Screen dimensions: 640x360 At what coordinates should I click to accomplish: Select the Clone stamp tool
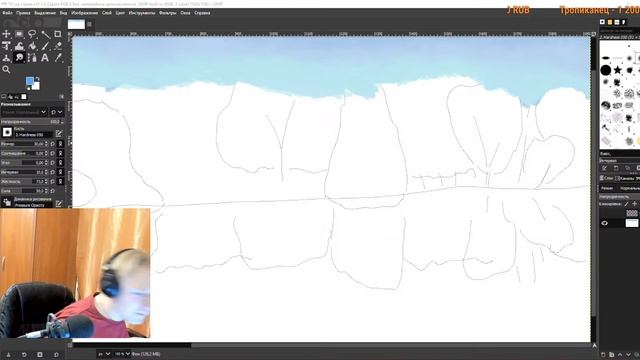pyautogui.click(x=7, y=58)
